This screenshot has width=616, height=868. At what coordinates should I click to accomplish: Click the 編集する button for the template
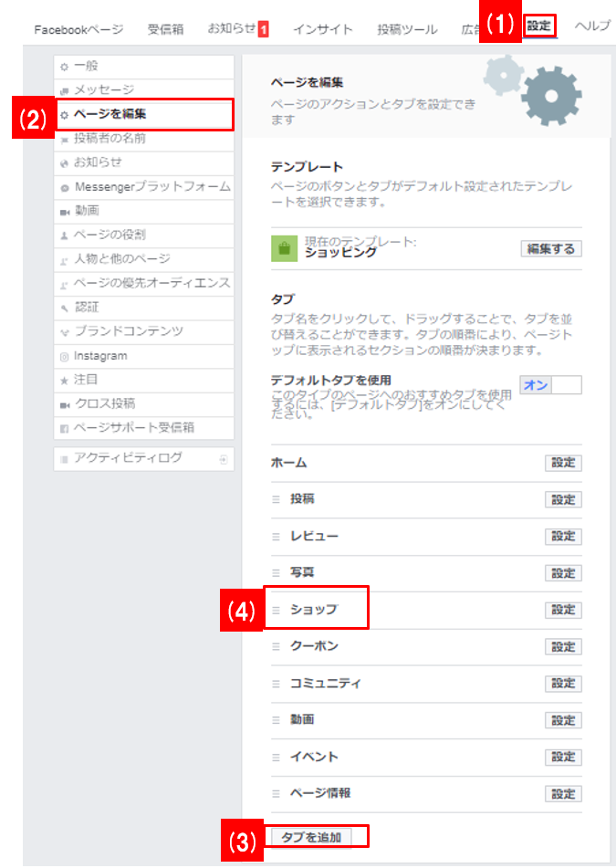tap(551, 248)
